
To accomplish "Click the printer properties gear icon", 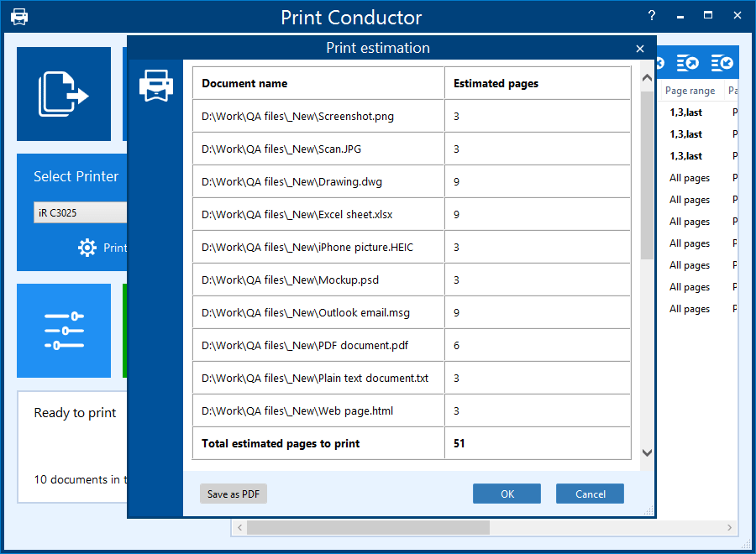I will click(87, 248).
